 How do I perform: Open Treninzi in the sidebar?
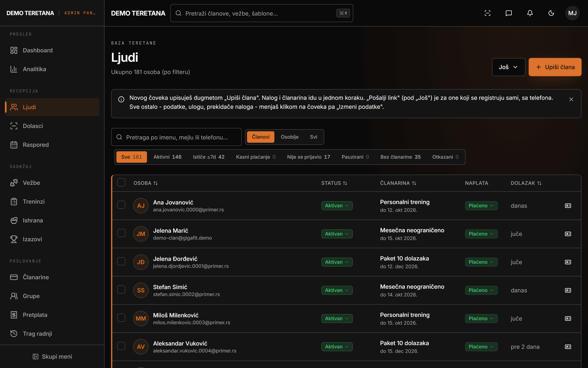coord(52,202)
